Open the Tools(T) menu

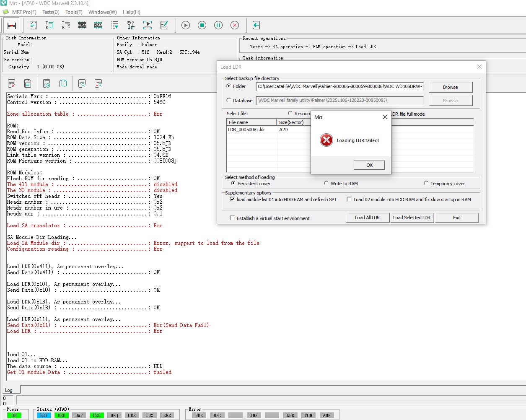(74, 12)
